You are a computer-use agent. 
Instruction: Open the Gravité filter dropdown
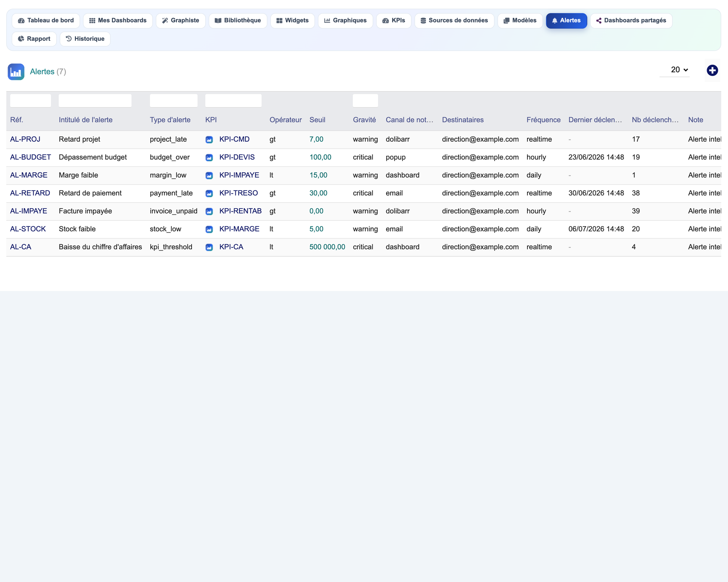pos(365,101)
